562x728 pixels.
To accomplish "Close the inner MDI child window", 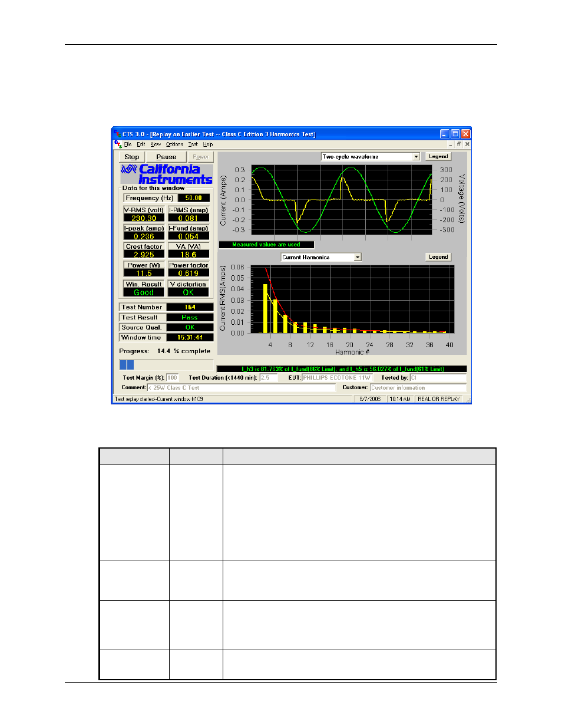I will [x=467, y=144].
